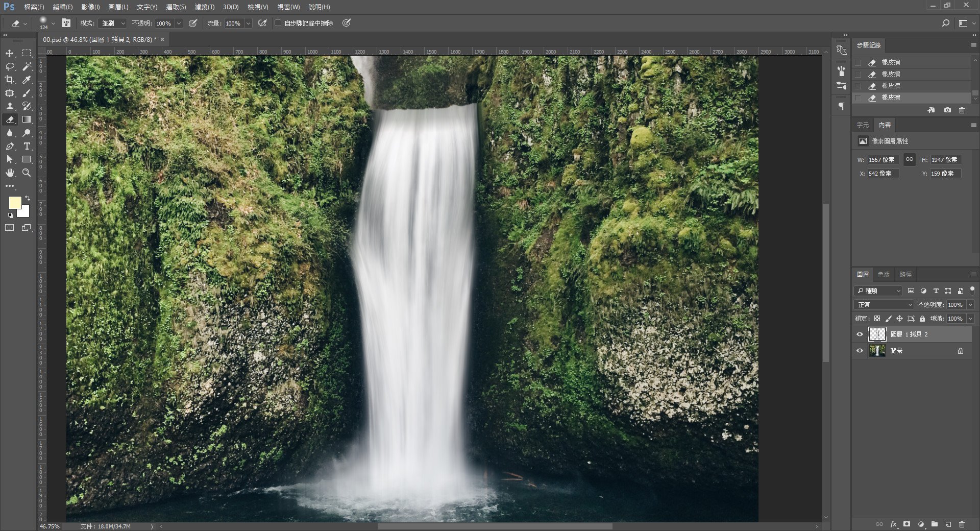The height and width of the screenshot is (531, 980).
Task: Toggle airbrush build-up effect
Action: 262,23
